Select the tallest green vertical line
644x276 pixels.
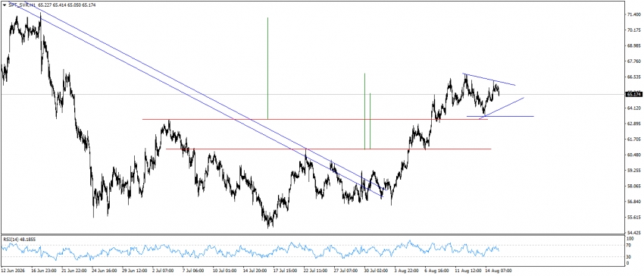point(267,68)
